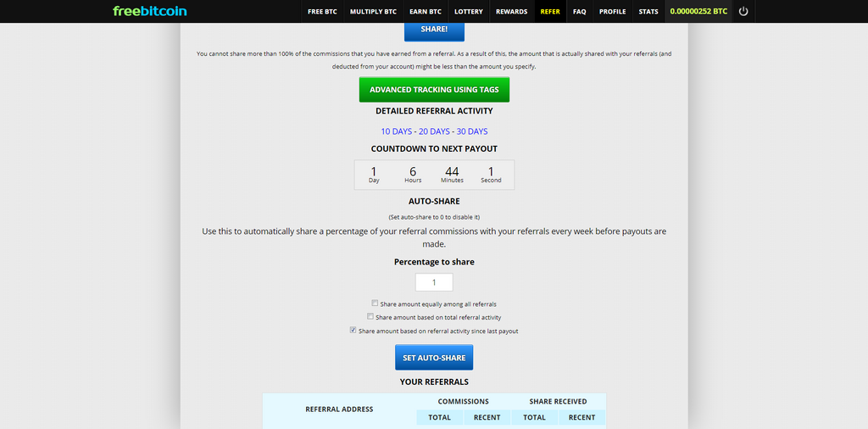The height and width of the screenshot is (429, 868).
Task: Click the SHARE! button
Action: pyautogui.click(x=434, y=31)
